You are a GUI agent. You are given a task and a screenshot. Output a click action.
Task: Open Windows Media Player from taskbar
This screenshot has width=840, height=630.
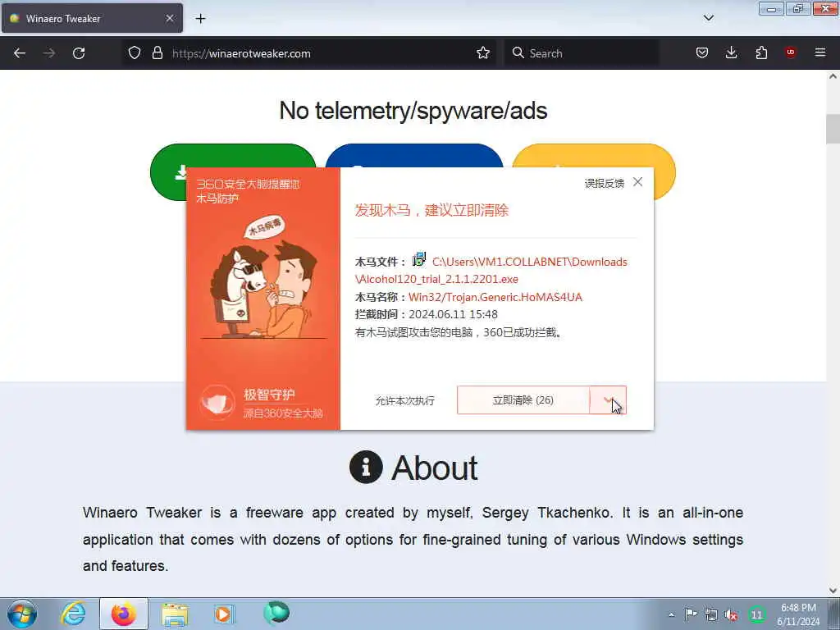pyautogui.click(x=224, y=614)
